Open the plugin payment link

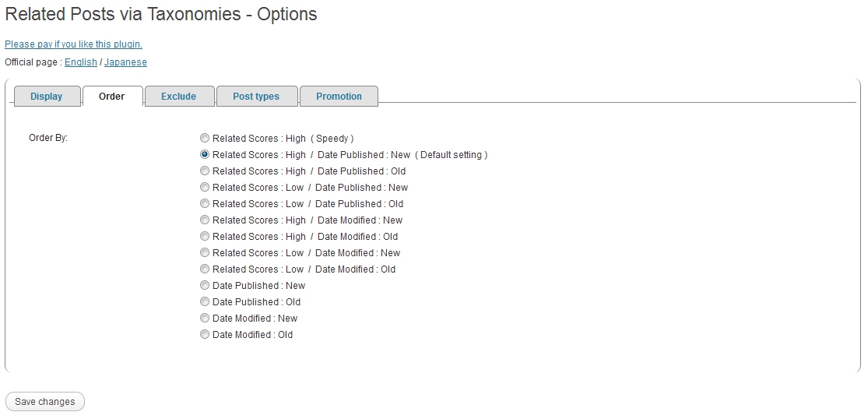(x=73, y=44)
